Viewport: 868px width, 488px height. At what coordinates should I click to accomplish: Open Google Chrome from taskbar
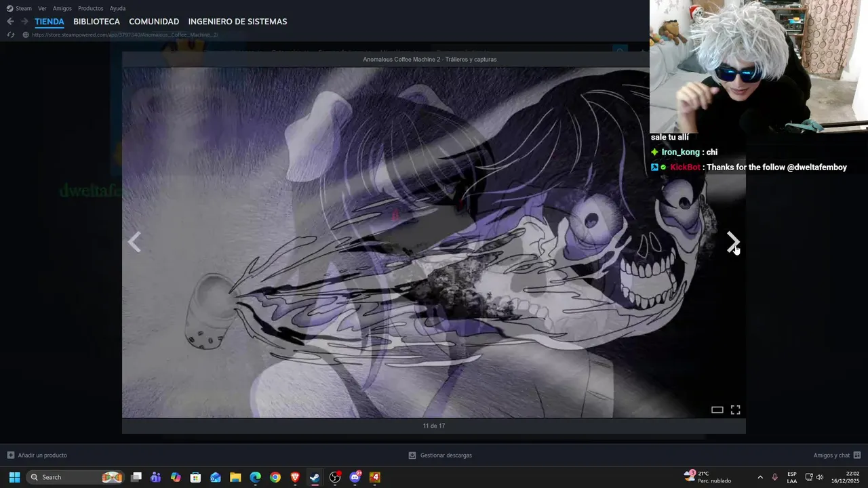point(275,477)
